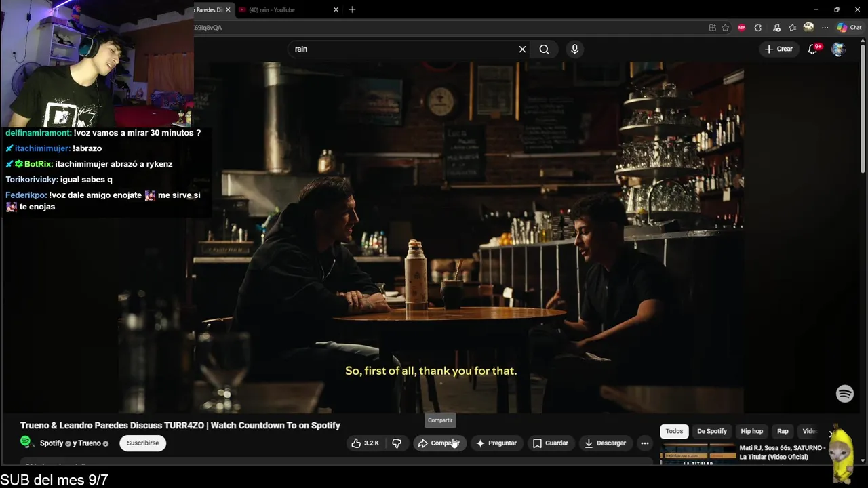Open browser extensions puzzle icon
The height and width of the screenshot is (488, 868).
point(758,28)
